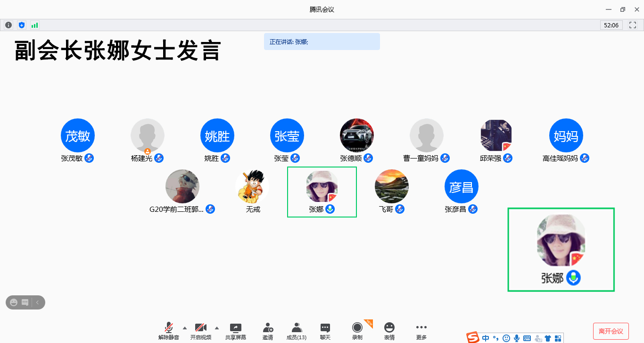Select 飞哥's sunset landscape avatar

[x=392, y=186]
